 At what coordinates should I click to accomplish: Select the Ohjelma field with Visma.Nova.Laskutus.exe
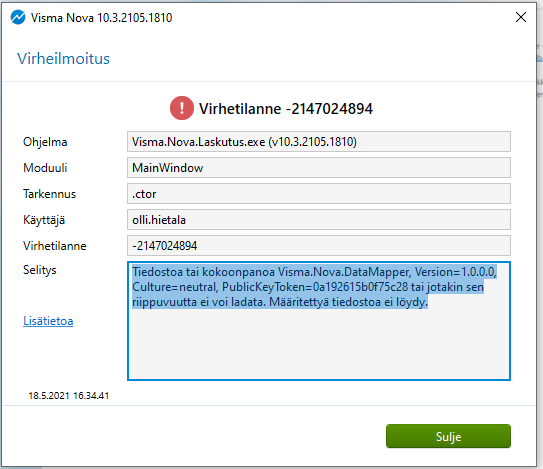[x=319, y=142]
